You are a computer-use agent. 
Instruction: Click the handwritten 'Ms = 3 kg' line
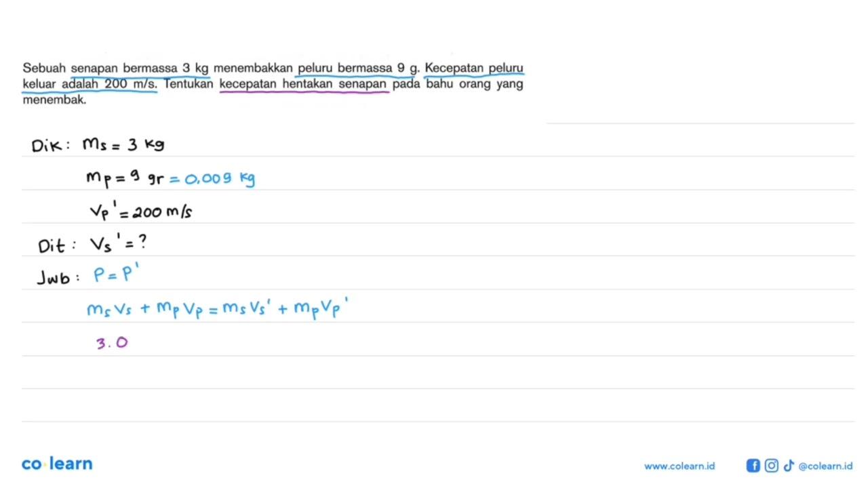pos(123,144)
